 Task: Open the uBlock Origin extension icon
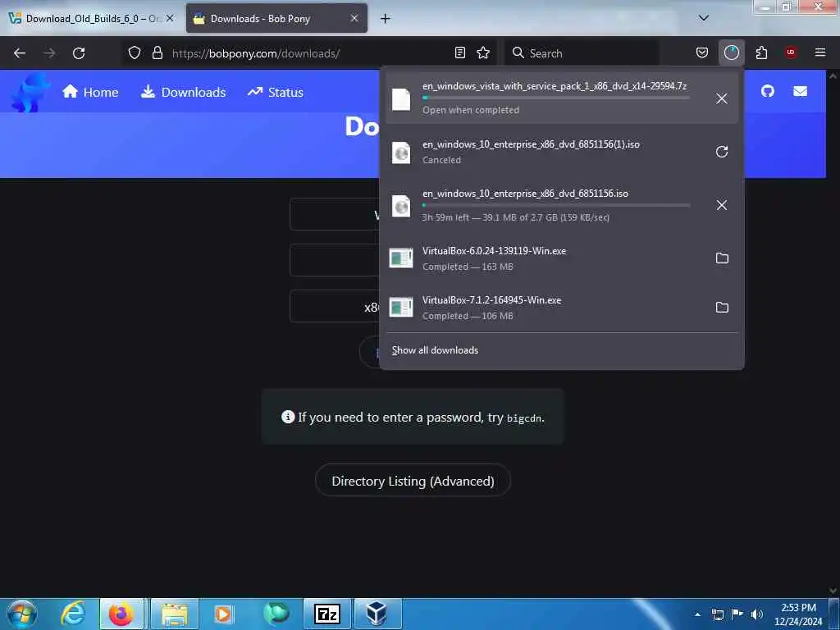pos(790,52)
